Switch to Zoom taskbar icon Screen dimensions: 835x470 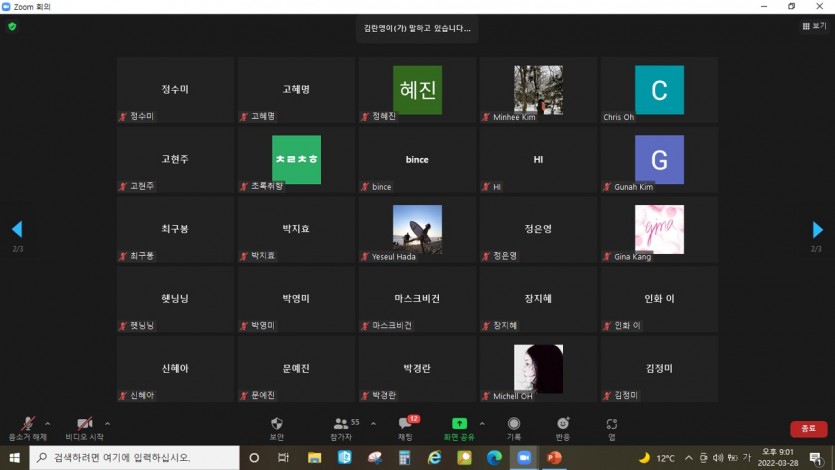(x=524, y=458)
